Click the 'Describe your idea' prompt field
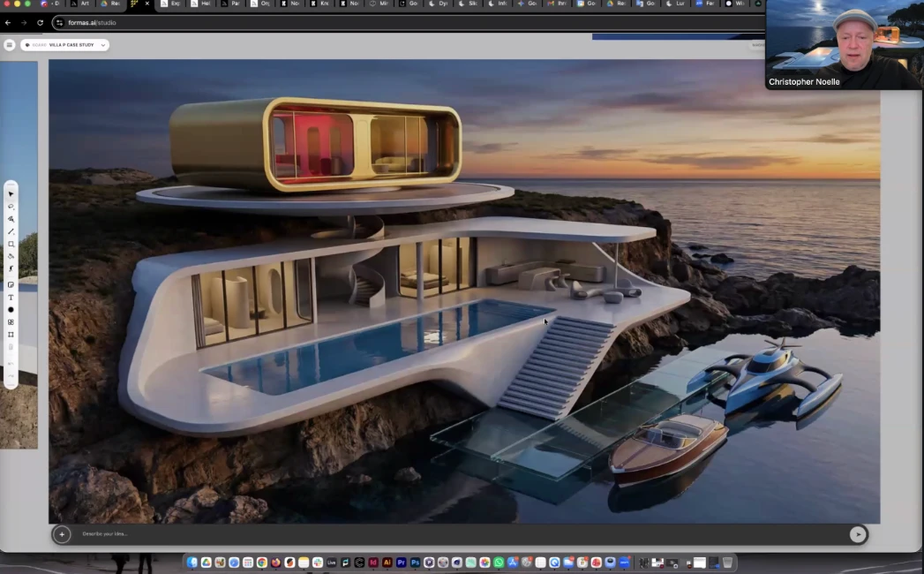 [x=441, y=533]
